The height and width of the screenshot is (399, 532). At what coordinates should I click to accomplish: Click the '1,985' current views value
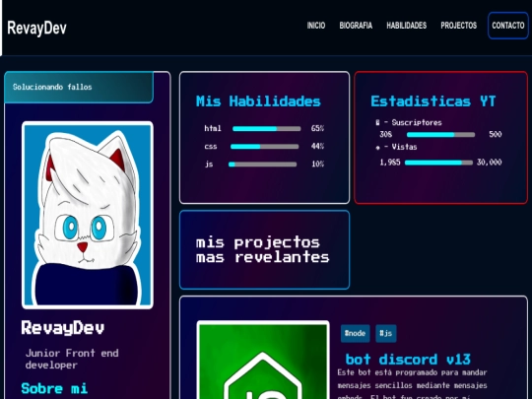[390, 163]
